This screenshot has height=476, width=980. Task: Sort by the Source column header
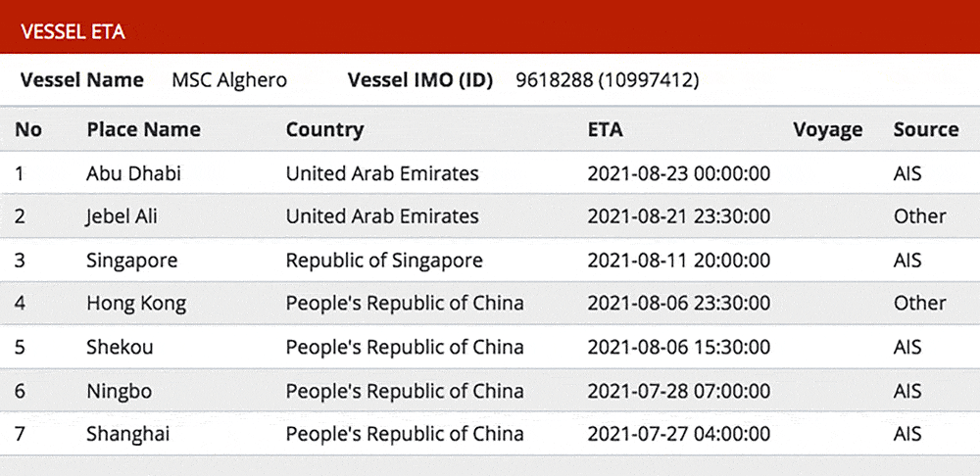(925, 129)
